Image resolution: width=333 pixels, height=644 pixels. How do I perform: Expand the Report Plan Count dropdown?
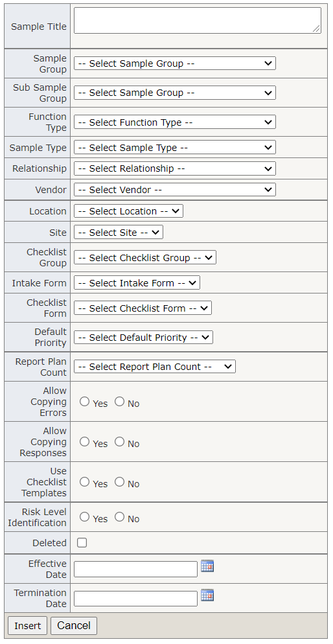[155, 367]
